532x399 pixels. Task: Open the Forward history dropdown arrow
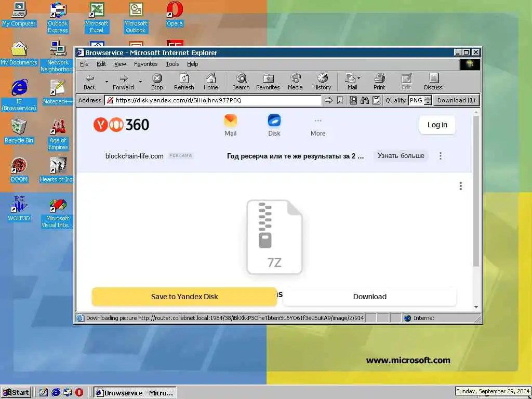[x=140, y=82]
